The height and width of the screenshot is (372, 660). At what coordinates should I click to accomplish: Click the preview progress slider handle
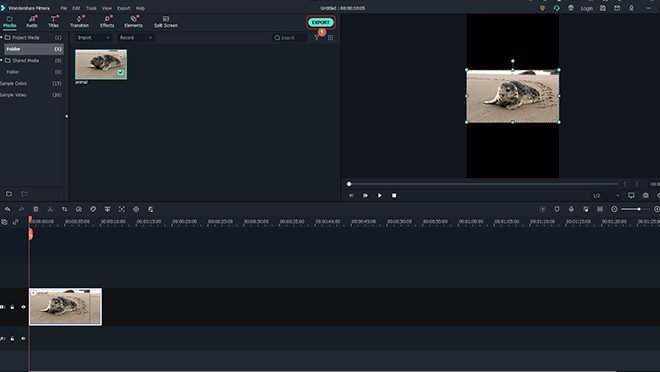[x=349, y=184]
